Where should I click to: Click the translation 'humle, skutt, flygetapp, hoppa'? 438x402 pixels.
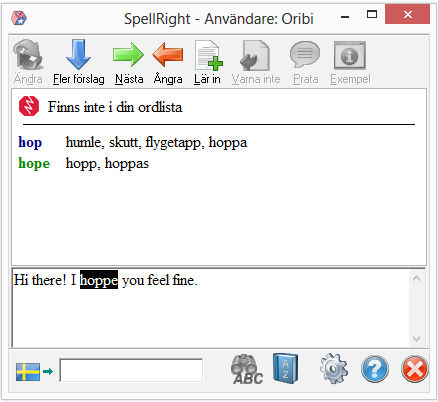pos(156,143)
